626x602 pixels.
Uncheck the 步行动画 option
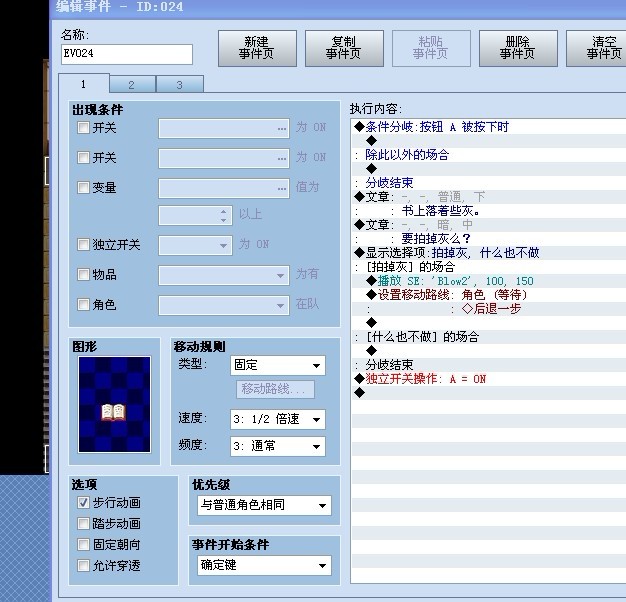pyautogui.click(x=83, y=503)
